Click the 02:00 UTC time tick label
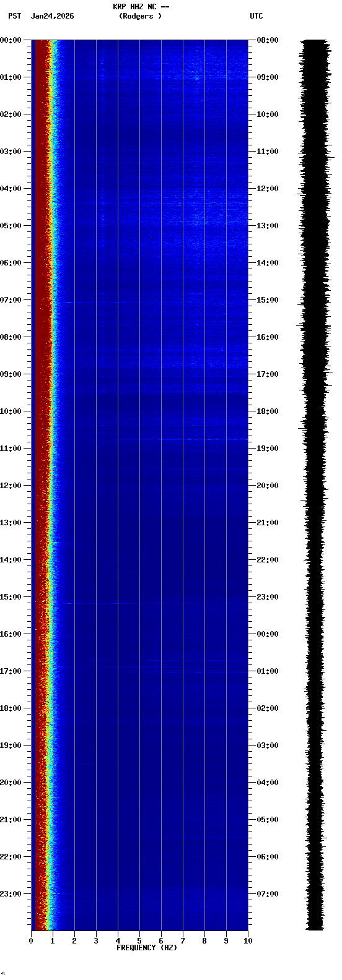342x980 pixels. [268, 708]
